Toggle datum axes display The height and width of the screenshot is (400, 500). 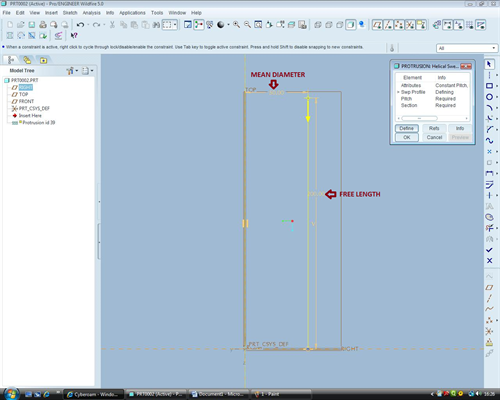tap(388, 25)
